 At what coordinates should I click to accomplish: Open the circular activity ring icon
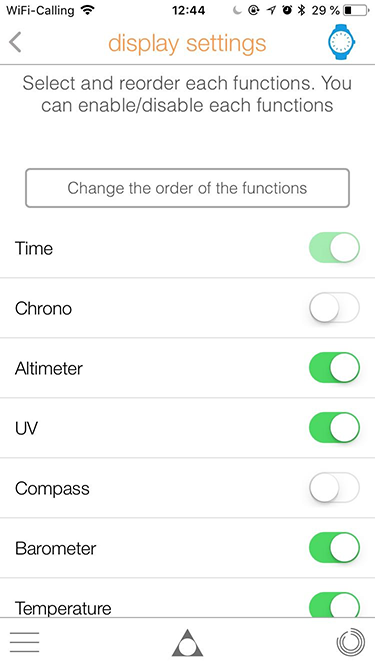click(350, 642)
